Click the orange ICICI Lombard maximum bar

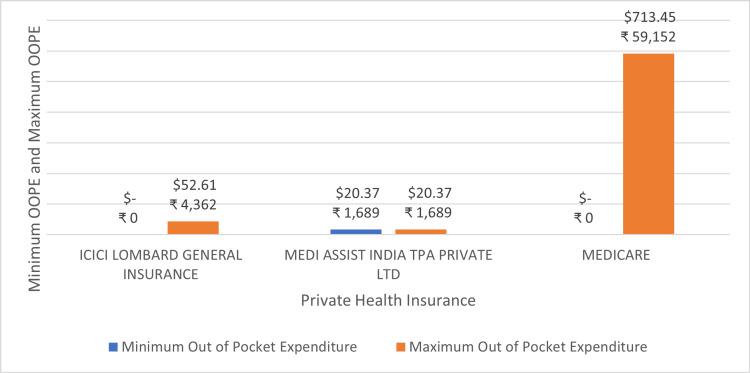pyautogui.click(x=193, y=228)
